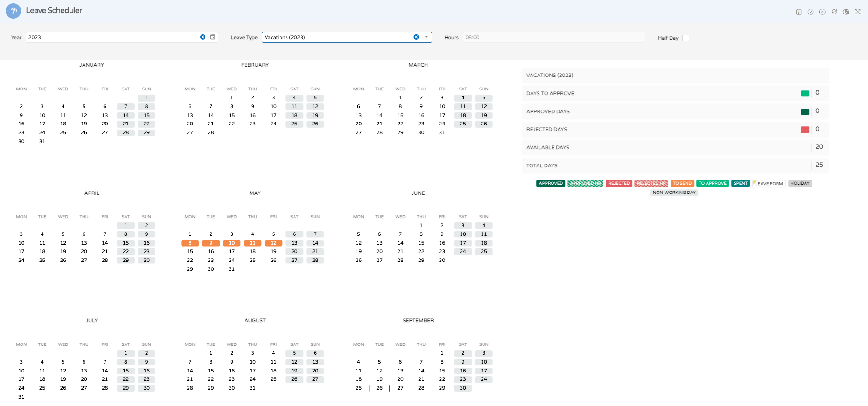Select February 28 in the calendar
Screen dimensions: 868x406
point(211,132)
